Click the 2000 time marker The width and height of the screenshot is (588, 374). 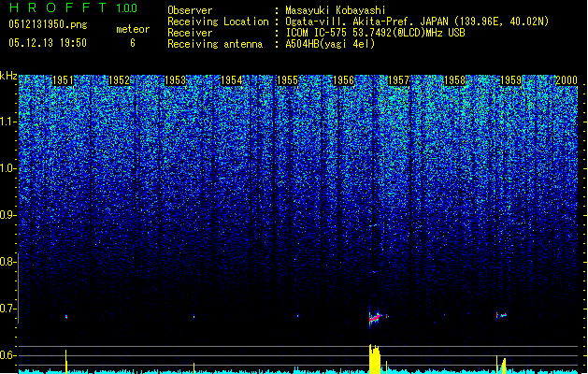566,80
